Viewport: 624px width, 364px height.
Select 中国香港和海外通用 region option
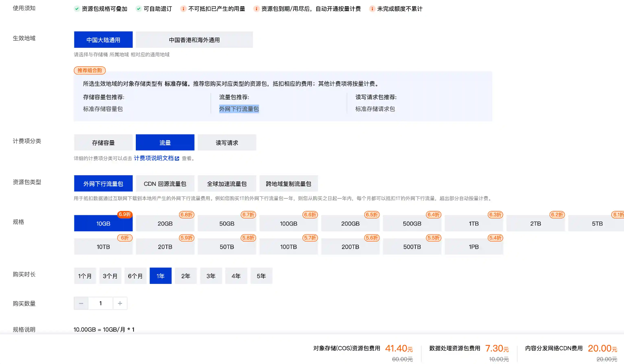(194, 40)
